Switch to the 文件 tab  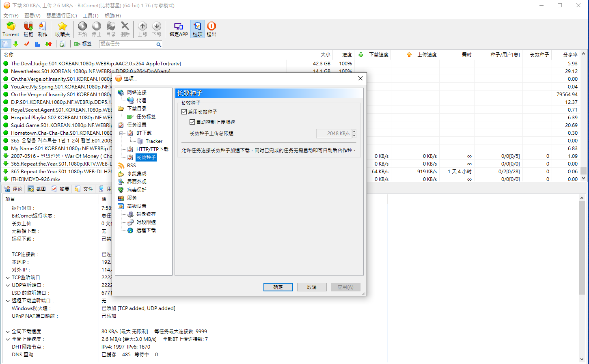coord(84,189)
